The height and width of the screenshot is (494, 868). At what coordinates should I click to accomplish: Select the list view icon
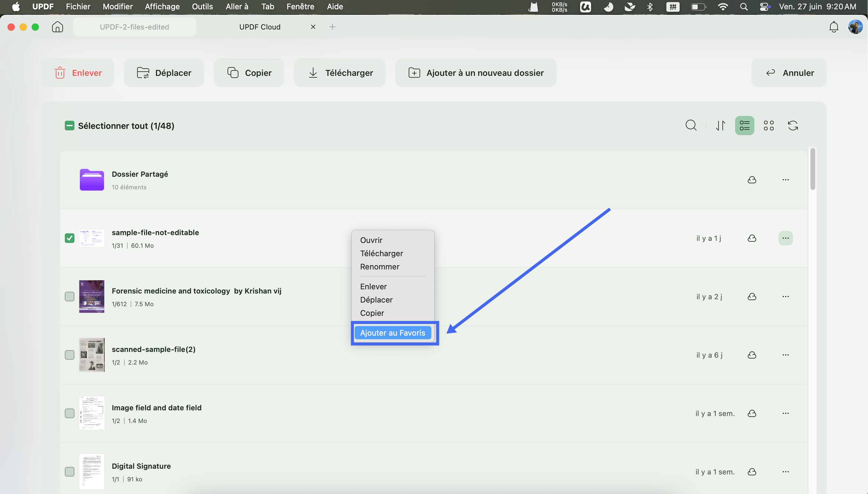[745, 126]
